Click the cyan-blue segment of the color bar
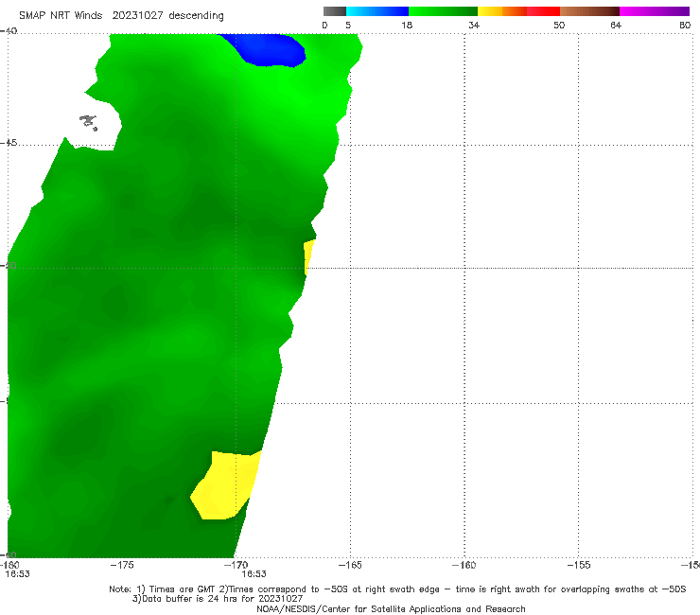The height and width of the screenshot is (615, 700). point(377,11)
